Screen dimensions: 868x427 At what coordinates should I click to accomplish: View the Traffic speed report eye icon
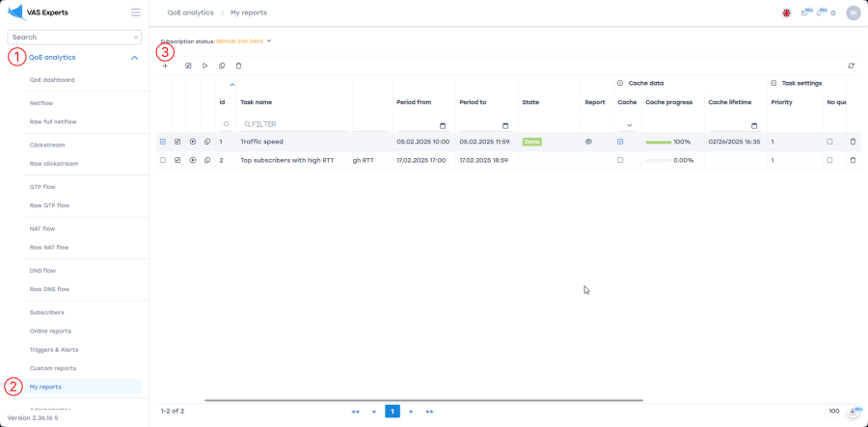pos(588,142)
